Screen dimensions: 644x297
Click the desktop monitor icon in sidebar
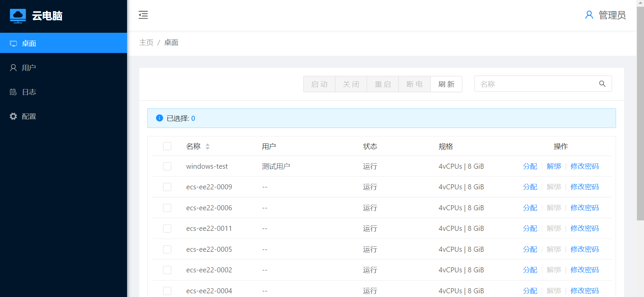coord(13,43)
